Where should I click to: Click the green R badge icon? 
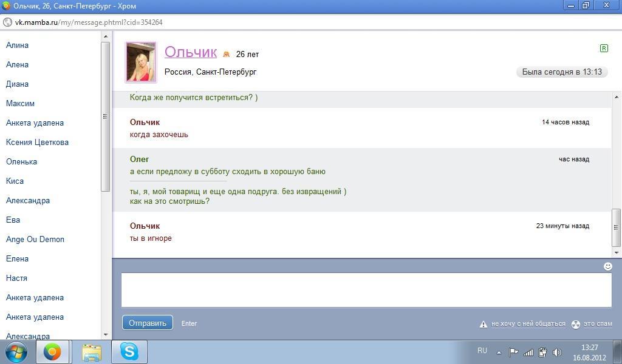[x=603, y=48]
